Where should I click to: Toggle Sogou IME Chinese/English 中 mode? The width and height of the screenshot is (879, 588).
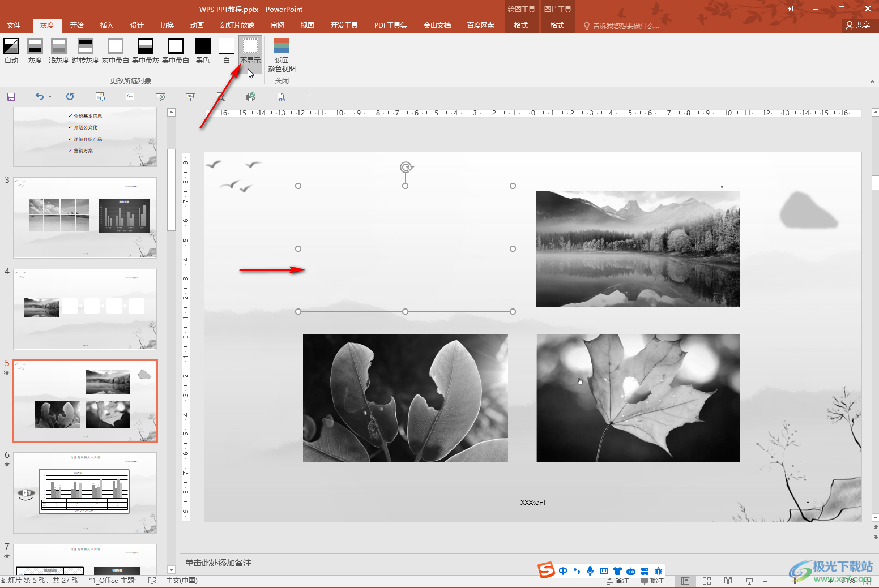tap(563, 571)
